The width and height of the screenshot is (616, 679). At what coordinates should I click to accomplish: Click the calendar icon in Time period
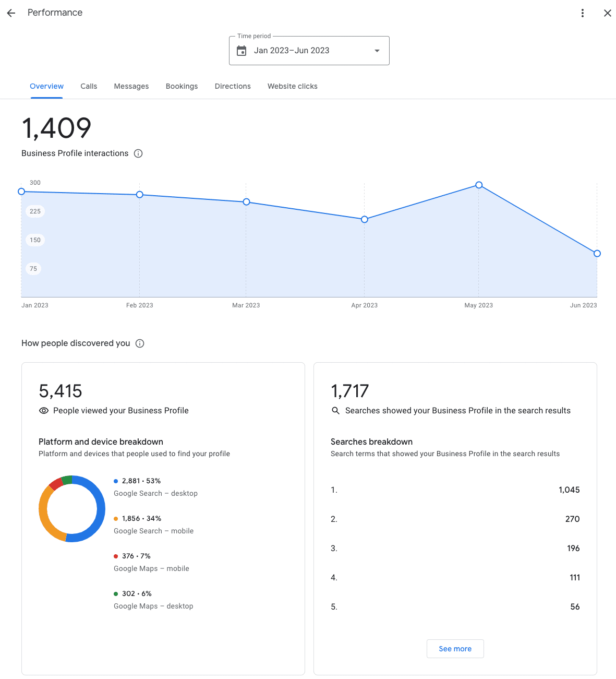pyautogui.click(x=241, y=51)
